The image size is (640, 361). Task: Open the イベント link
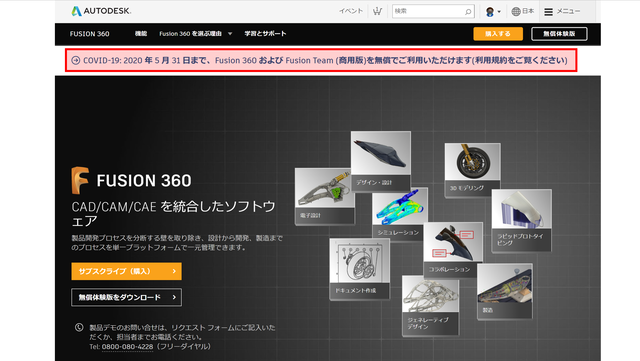click(351, 11)
